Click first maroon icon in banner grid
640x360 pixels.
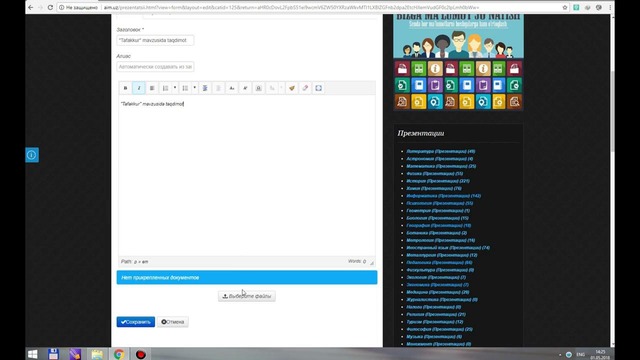pyautogui.click(x=402, y=69)
